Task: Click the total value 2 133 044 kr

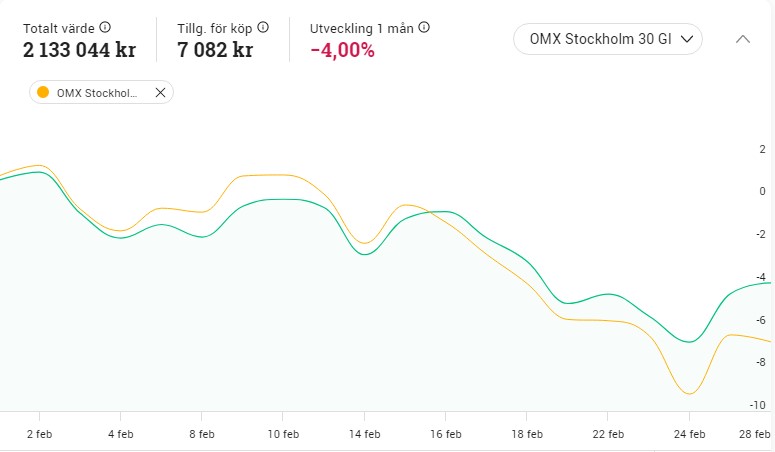Action: click(x=79, y=50)
